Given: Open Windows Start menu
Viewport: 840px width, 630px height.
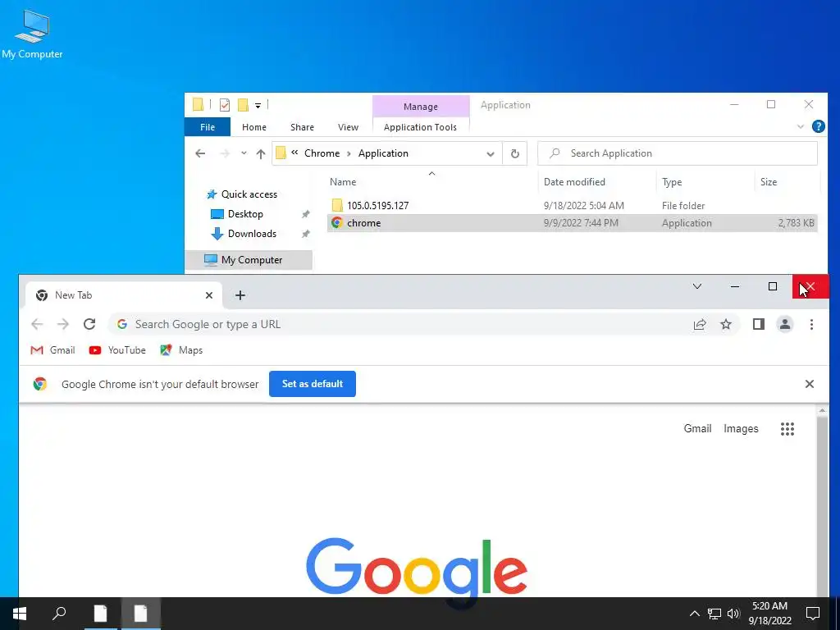Looking at the screenshot, I should pos(20,614).
